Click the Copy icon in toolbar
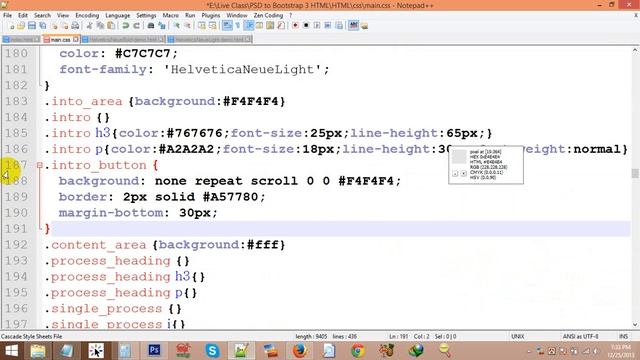Screen dimensions: 640x360 (x=100, y=26)
